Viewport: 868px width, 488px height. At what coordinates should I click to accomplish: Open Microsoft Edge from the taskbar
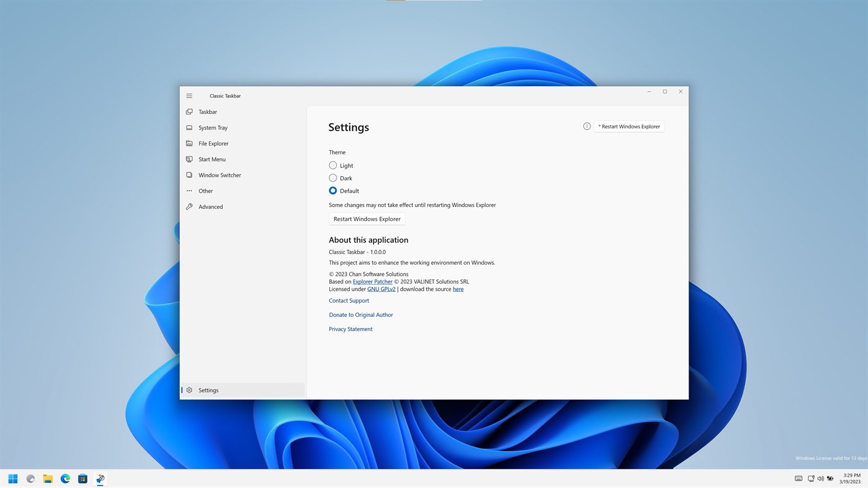click(x=65, y=478)
